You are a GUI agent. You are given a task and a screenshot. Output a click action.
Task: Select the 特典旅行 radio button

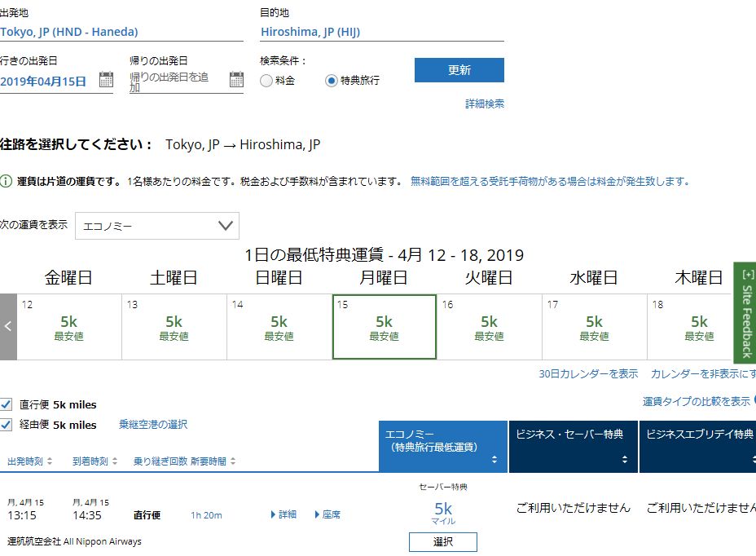332,81
